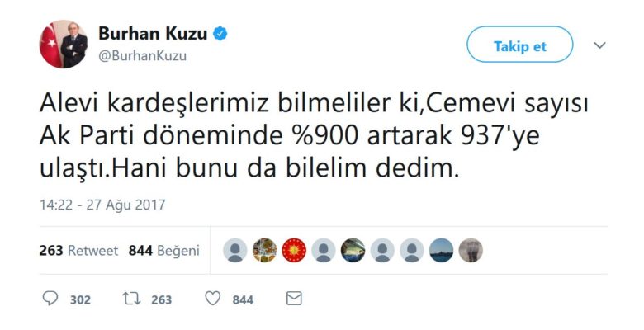644x330 pixels.
Task: Click the blue verified badge
Action: 220,34
